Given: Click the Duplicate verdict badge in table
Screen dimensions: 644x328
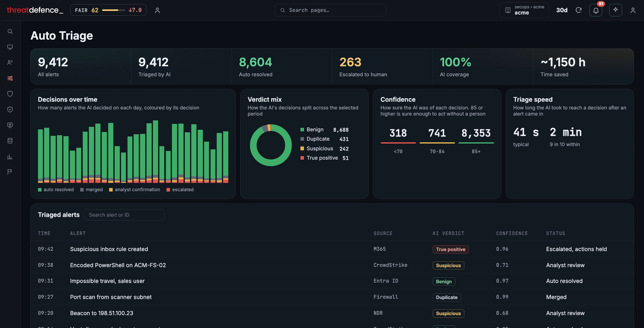Looking at the screenshot, I should [447, 297].
